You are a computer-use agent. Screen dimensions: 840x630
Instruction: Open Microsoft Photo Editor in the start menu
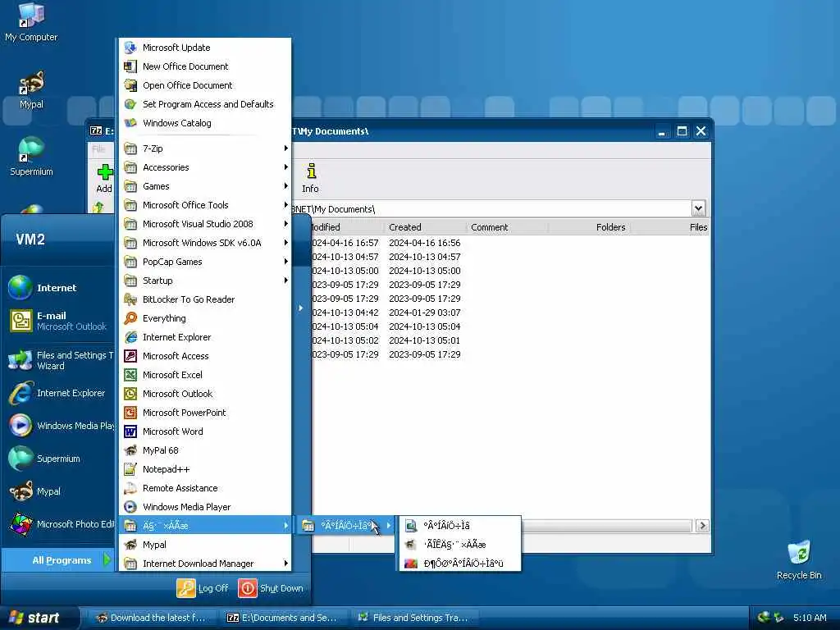coord(60,524)
